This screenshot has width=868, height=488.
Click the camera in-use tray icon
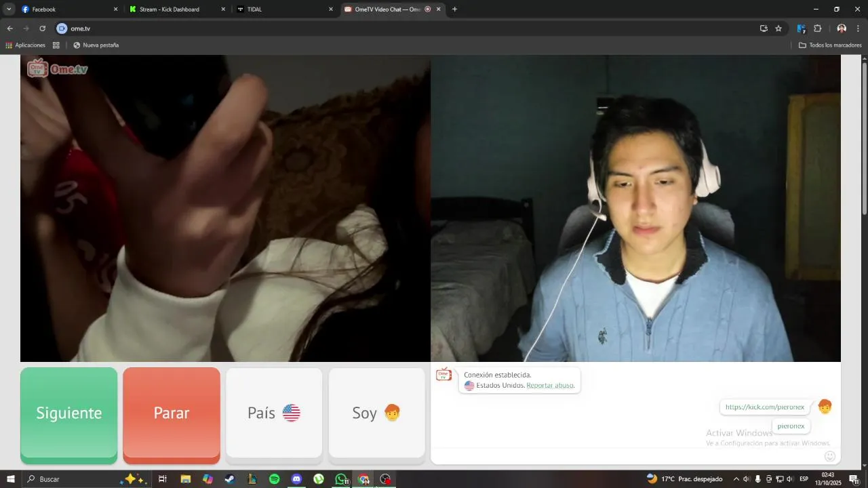(x=768, y=479)
